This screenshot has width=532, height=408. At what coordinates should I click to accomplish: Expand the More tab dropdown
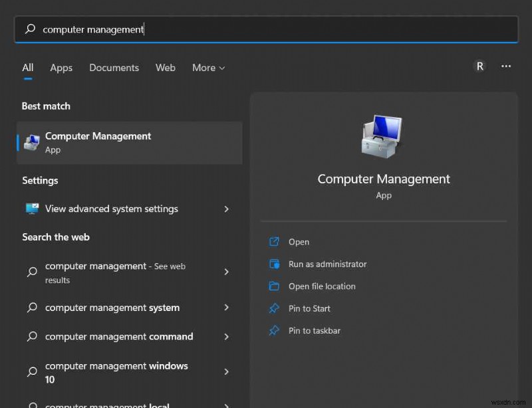[x=208, y=68]
